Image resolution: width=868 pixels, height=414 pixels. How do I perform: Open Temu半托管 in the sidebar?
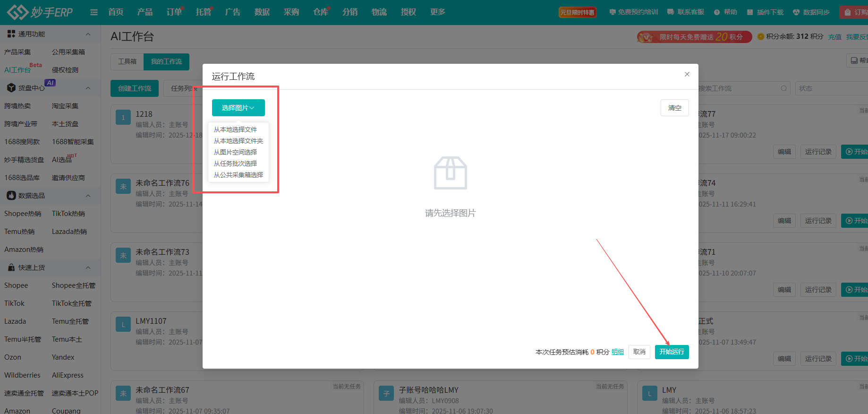pyautogui.click(x=23, y=339)
